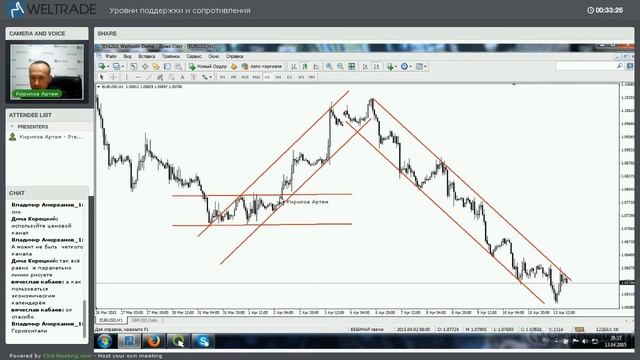Select the Crosshair tool

(113, 77)
